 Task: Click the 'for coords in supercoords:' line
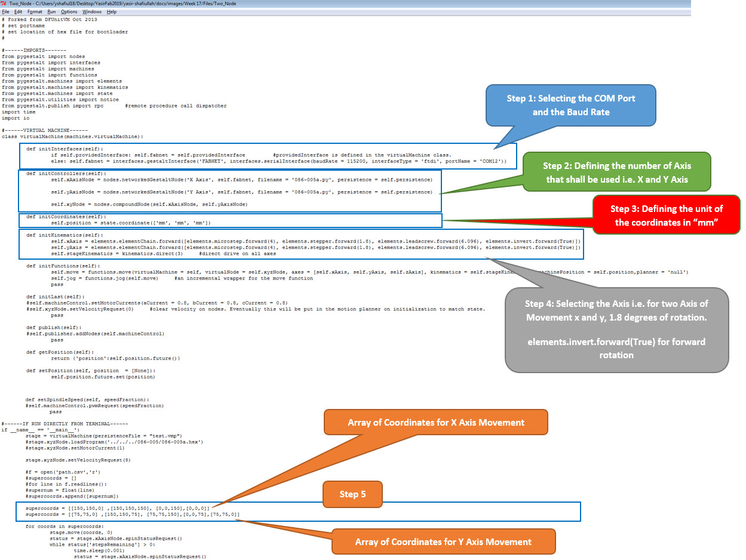click(66, 526)
